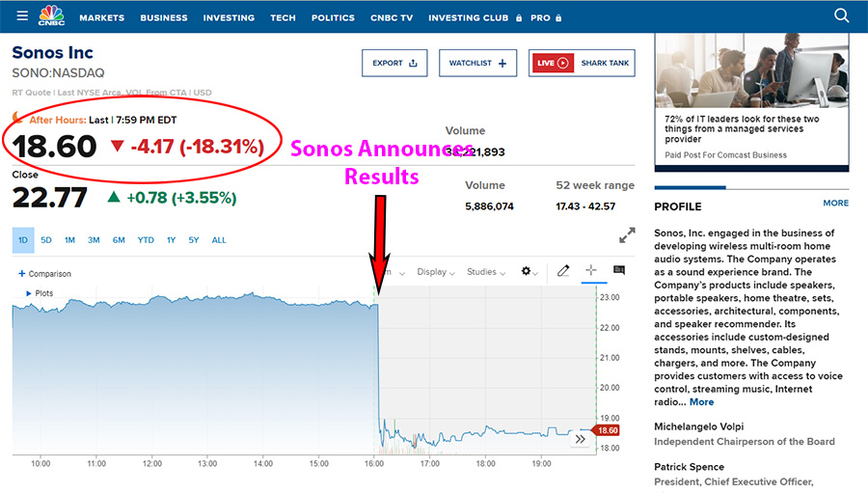868x493 pixels.
Task: Open the search magnifier icon
Action: (x=841, y=15)
